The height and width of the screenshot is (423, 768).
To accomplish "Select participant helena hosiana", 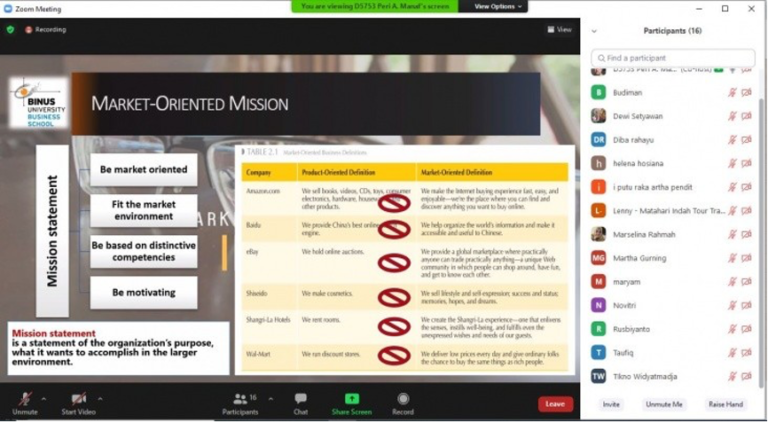I will coord(671,163).
